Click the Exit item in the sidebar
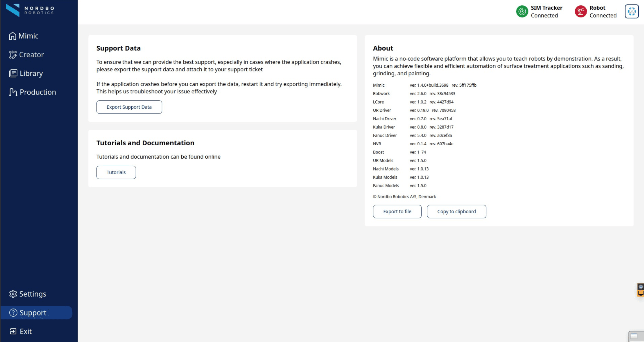Screen dimensions: 644x342 click(21, 331)
